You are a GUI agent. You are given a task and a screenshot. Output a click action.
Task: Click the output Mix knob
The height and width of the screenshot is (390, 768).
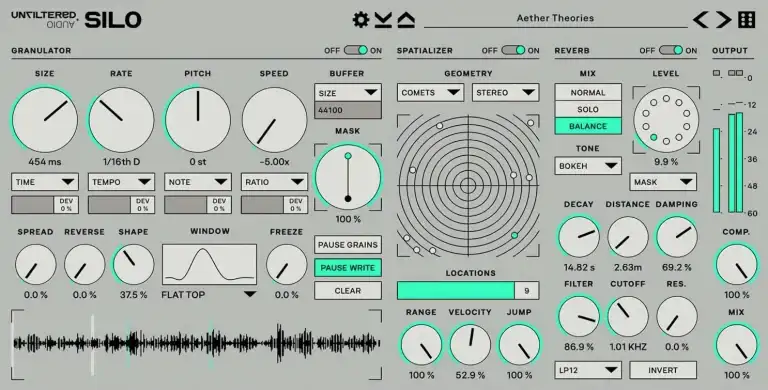pyautogui.click(x=737, y=344)
